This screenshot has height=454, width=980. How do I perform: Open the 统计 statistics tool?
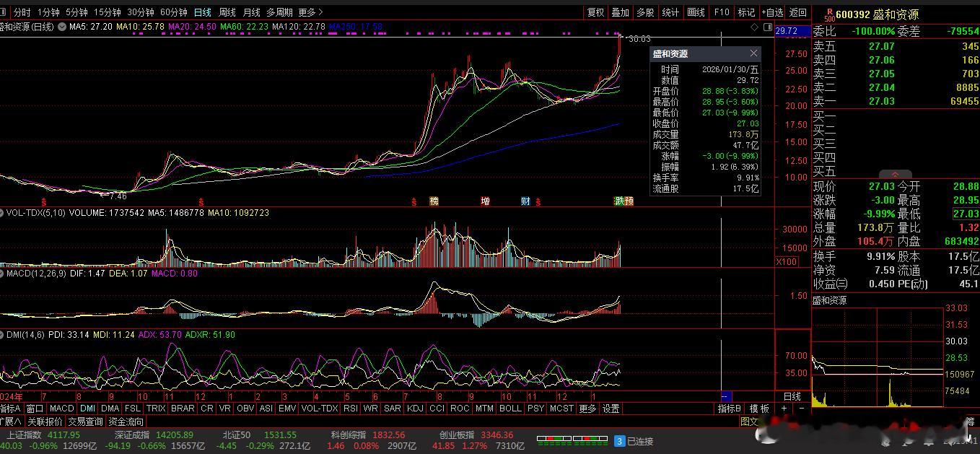coord(670,12)
